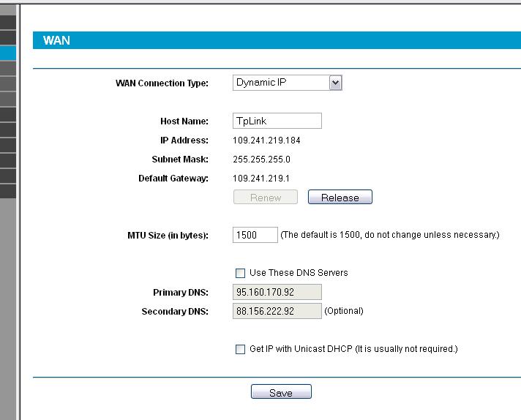Image resolution: width=521 pixels, height=420 pixels.
Task: Click the Subnet Mask value 255.255.255.0
Action: point(261,160)
